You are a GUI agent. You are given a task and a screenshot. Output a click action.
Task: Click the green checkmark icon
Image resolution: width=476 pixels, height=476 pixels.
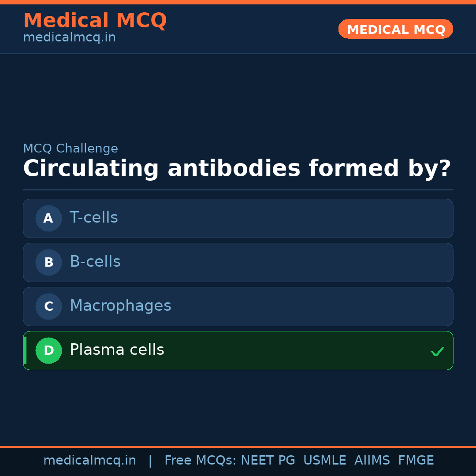[437, 351]
